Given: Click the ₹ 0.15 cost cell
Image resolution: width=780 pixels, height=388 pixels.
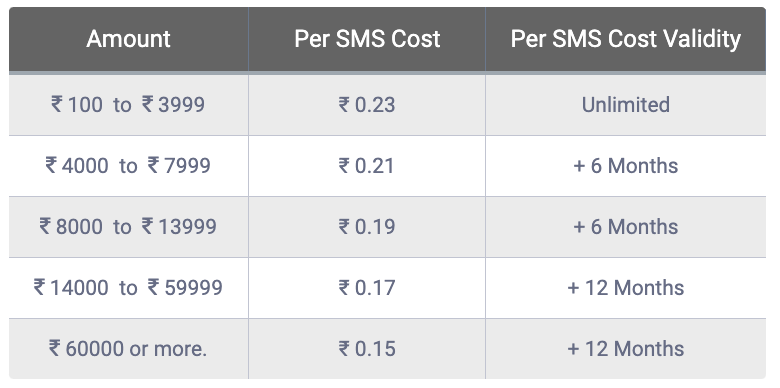Looking at the screenshot, I should click(x=367, y=349).
